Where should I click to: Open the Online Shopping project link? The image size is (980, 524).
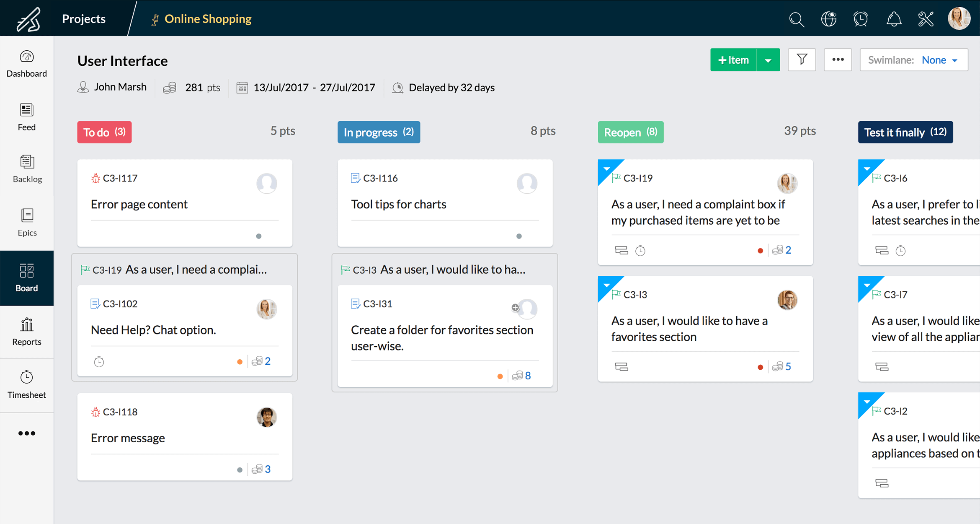208,19
